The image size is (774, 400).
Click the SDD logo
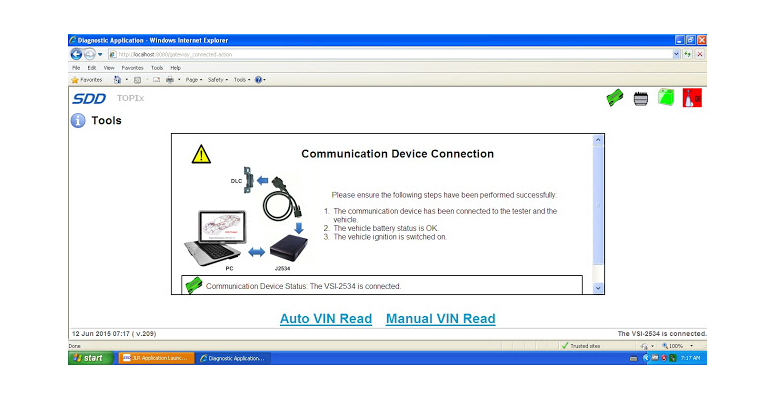point(89,98)
